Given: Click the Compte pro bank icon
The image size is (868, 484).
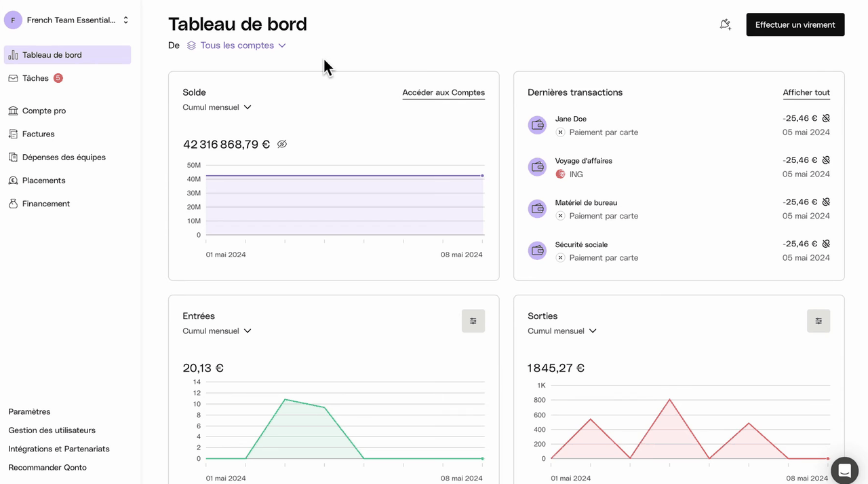Looking at the screenshot, I should click(13, 111).
